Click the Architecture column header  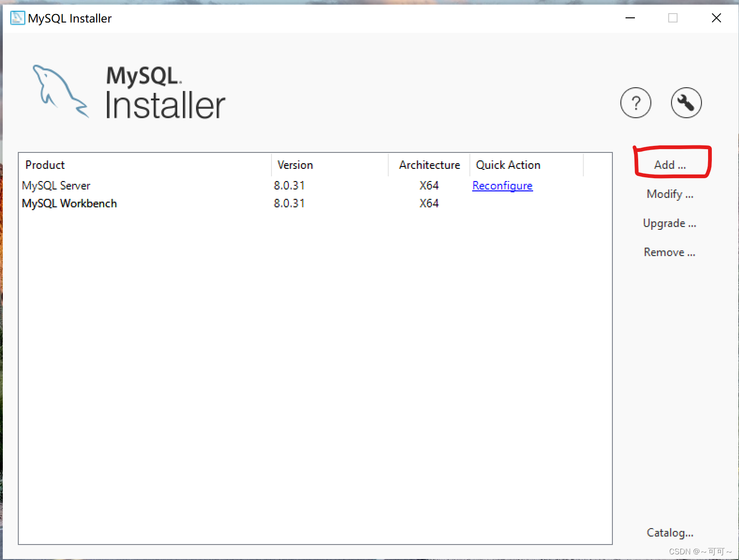click(x=430, y=165)
